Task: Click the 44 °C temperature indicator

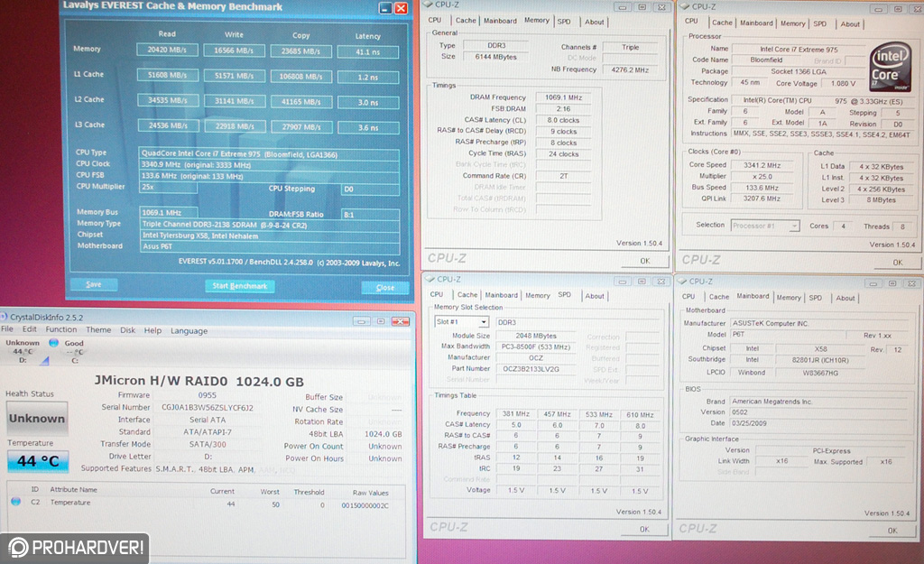Action: click(x=38, y=461)
